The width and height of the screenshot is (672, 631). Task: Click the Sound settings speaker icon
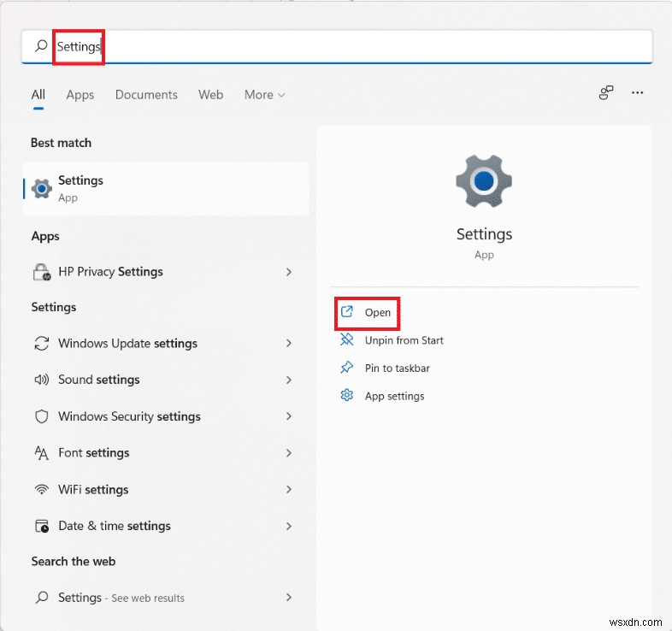pos(42,380)
